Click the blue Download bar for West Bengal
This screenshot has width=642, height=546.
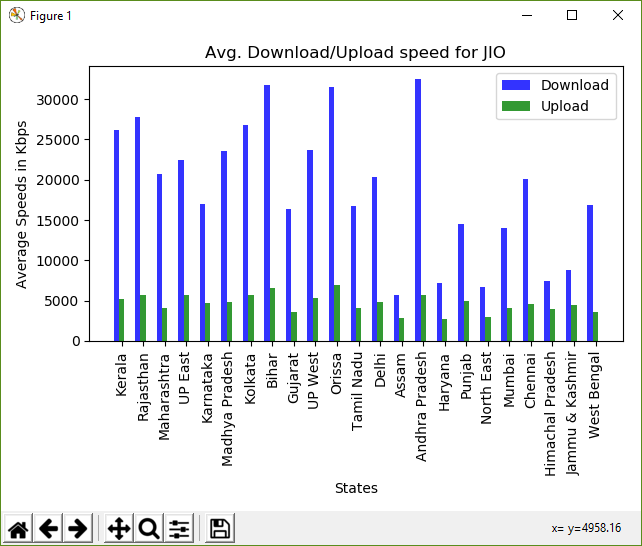(x=590, y=273)
